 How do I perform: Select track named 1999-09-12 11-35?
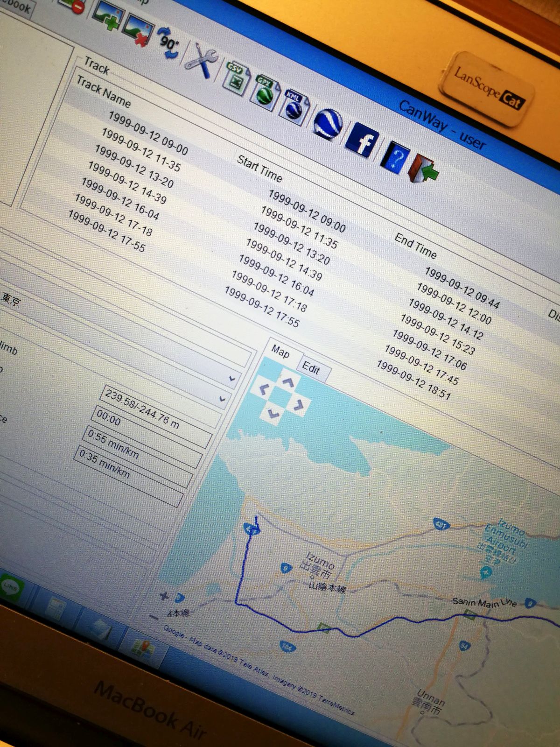click(x=141, y=150)
